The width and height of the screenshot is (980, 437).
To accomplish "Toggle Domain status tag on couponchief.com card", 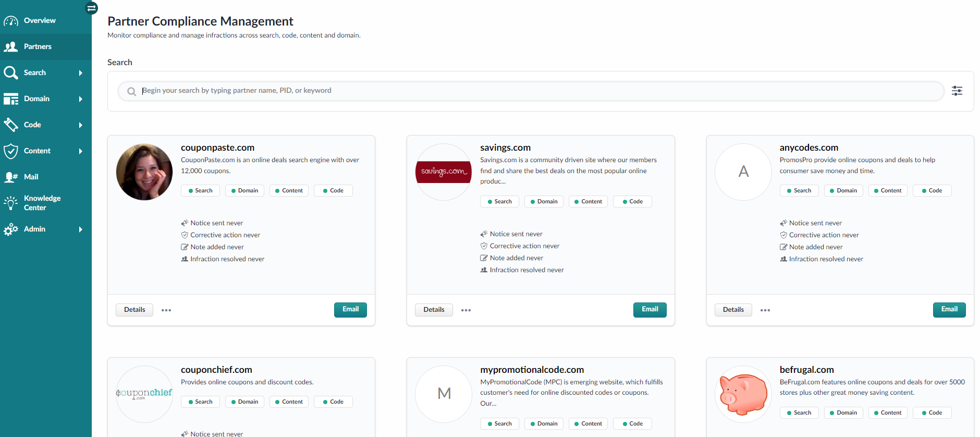I will (x=244, y=402).
